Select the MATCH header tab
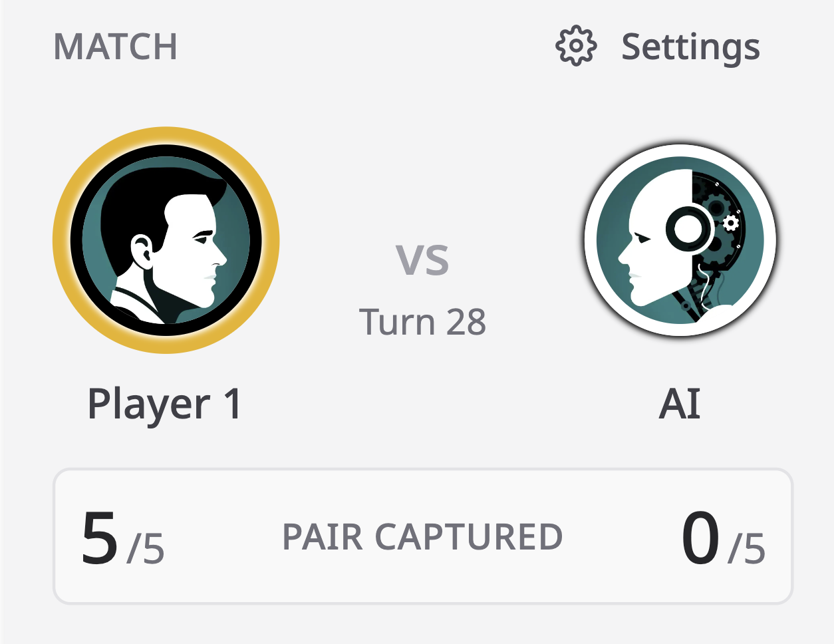 (x=116, y=47)
